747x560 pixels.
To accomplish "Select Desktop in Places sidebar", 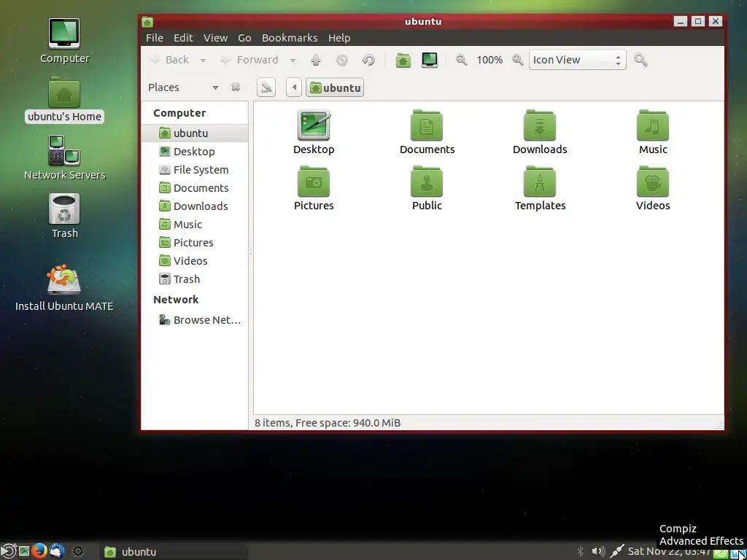I will click(195, 152).
